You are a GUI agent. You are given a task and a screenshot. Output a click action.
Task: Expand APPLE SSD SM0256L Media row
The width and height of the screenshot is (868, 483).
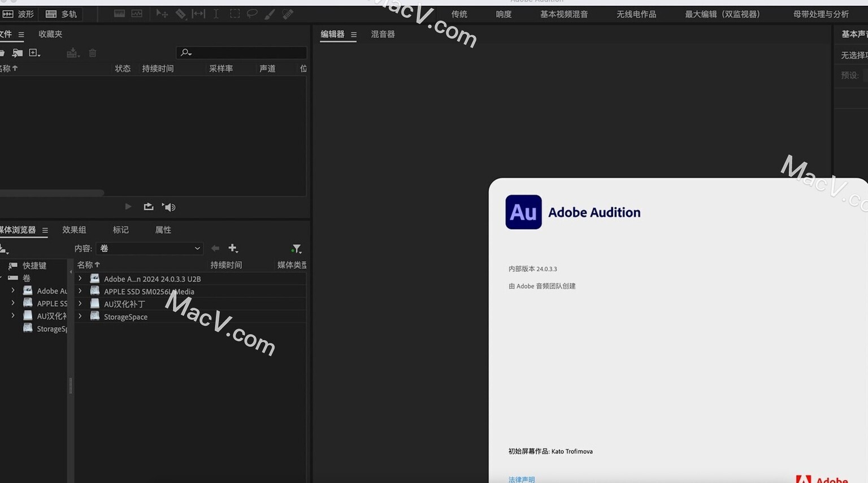(x=80, y=291)
